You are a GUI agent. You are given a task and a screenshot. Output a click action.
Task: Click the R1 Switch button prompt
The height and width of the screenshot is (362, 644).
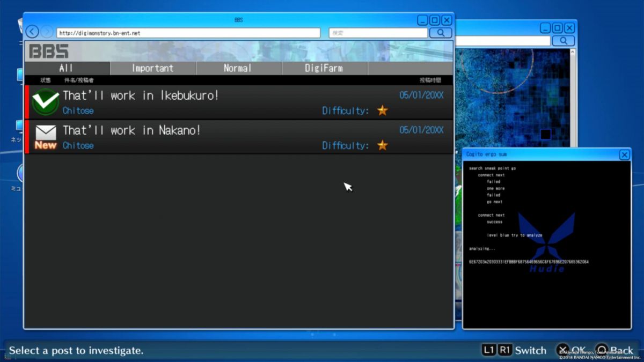point(504,350)
